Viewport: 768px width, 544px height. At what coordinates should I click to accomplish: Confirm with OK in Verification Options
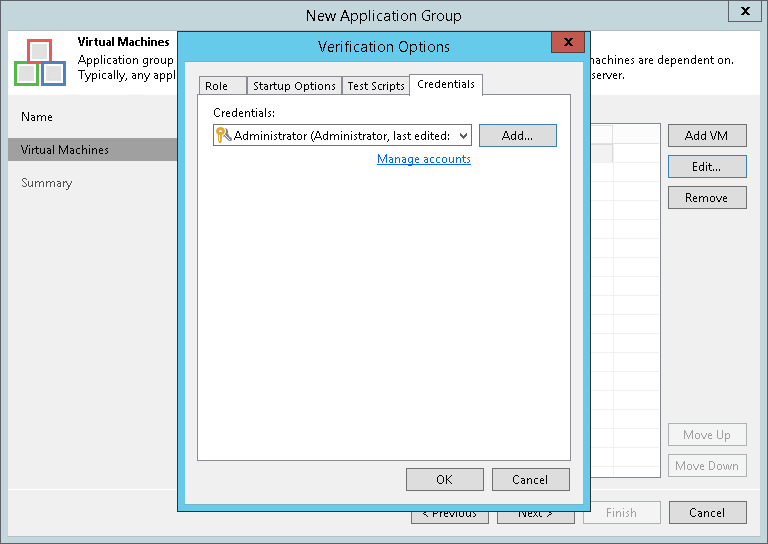tap(445, 479)
